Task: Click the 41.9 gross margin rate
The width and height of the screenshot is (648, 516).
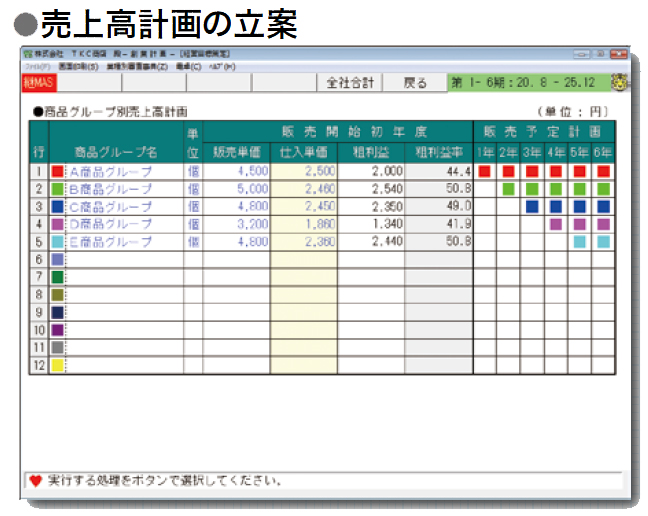Action: tap(459, 224)
